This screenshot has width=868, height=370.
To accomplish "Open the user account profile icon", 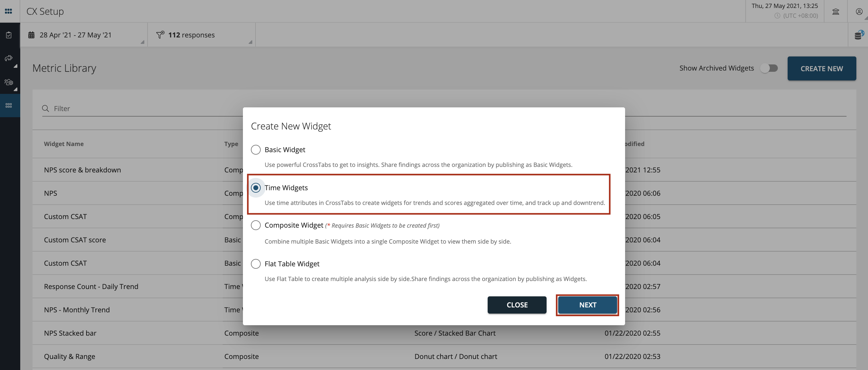I will click(x=859, y=11).
